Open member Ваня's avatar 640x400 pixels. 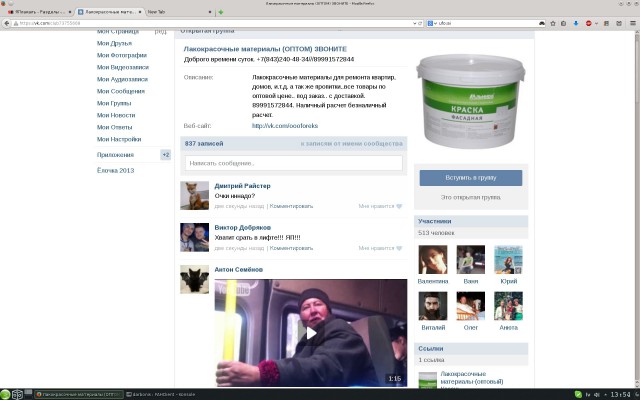pyautogui.click(x=471, y=260)
